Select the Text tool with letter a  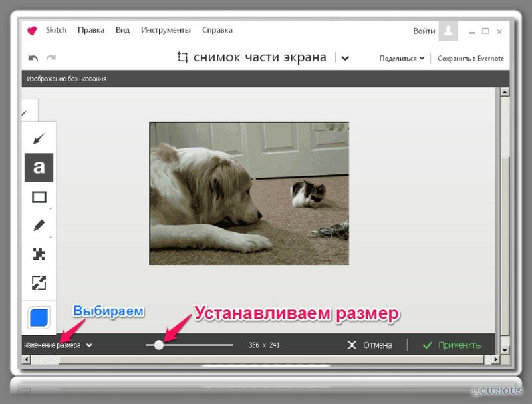point(39,168)
